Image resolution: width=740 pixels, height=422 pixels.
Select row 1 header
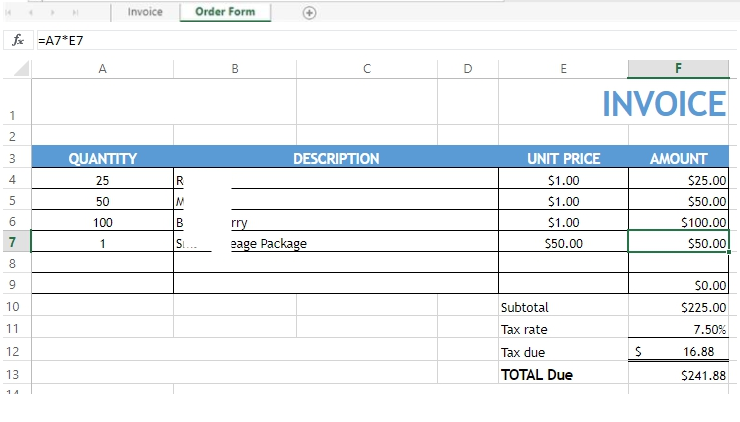tap(17, 102)
